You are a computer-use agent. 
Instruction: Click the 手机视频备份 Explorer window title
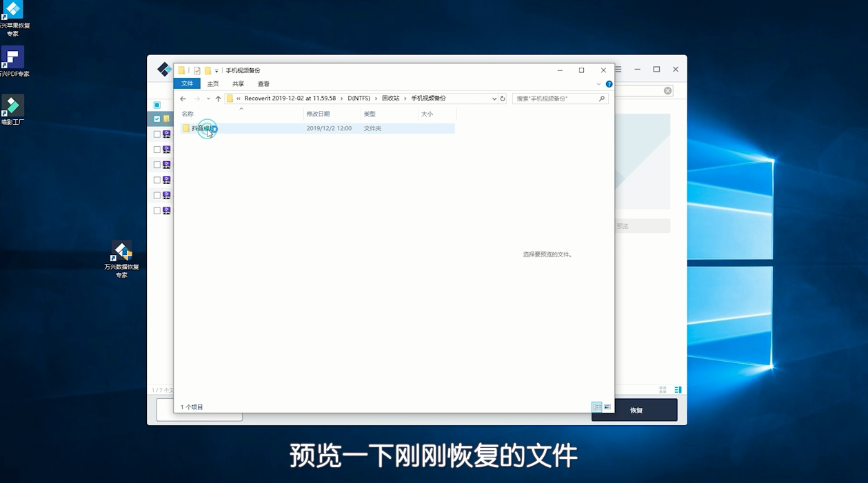coord(243,70)
